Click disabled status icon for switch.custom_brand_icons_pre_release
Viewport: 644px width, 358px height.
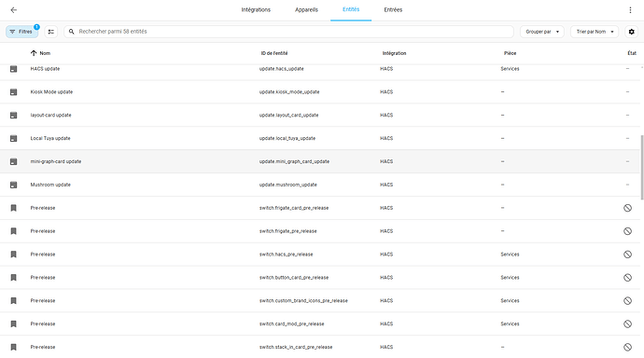click(627, 300)
